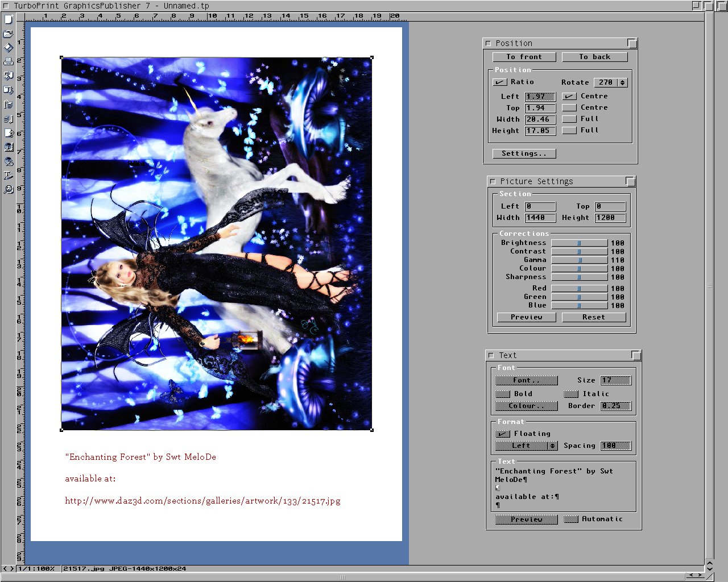Click the page with question mark icon
The height and width of the screenshot is (582, 728).
9,133
